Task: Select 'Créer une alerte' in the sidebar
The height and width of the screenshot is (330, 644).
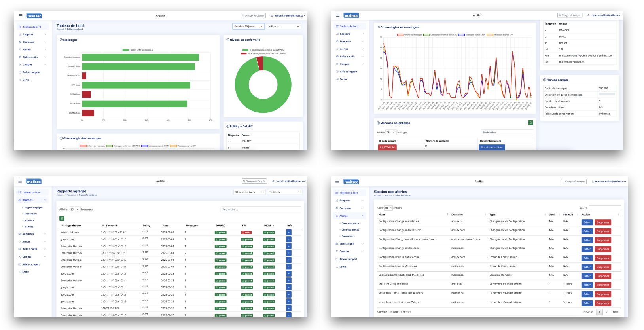Action: [350, 223]
